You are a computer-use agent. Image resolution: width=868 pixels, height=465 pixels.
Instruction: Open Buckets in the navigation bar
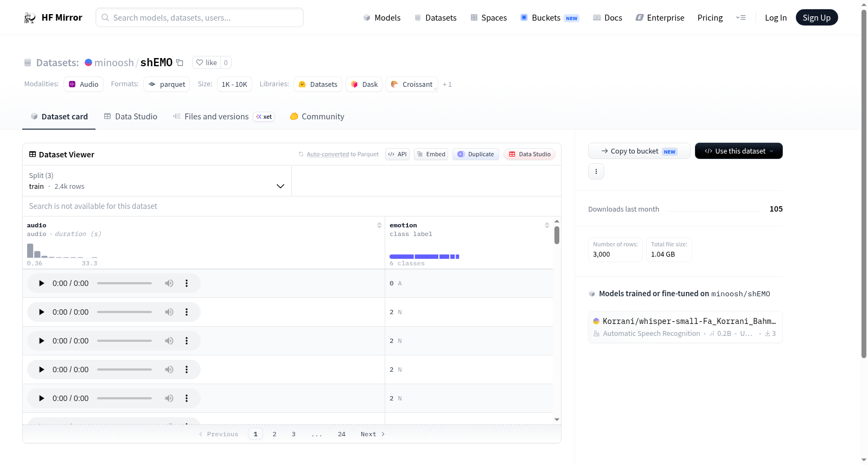(x=550, y=18)
